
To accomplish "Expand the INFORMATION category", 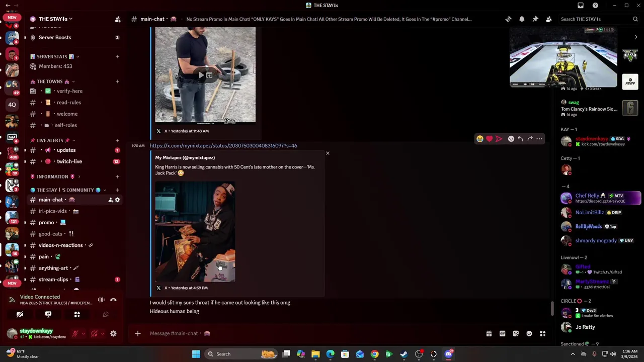I will [x=55, y=176].
